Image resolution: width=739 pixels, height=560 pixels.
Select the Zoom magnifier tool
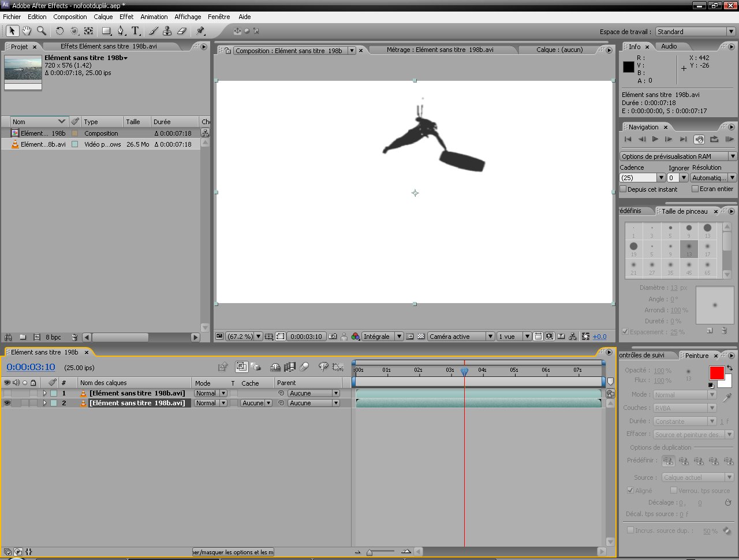pyautogui.click(x=41, y=31)
